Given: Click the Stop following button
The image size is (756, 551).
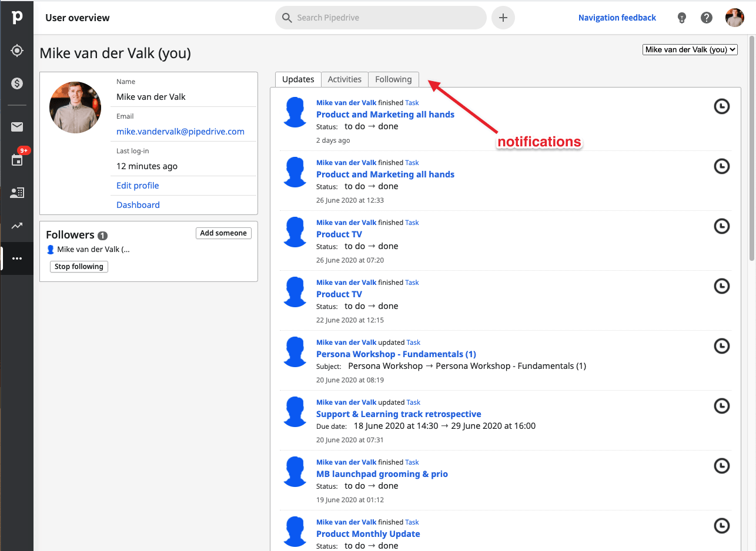Looking at the screenshot, I should point(79,267).
